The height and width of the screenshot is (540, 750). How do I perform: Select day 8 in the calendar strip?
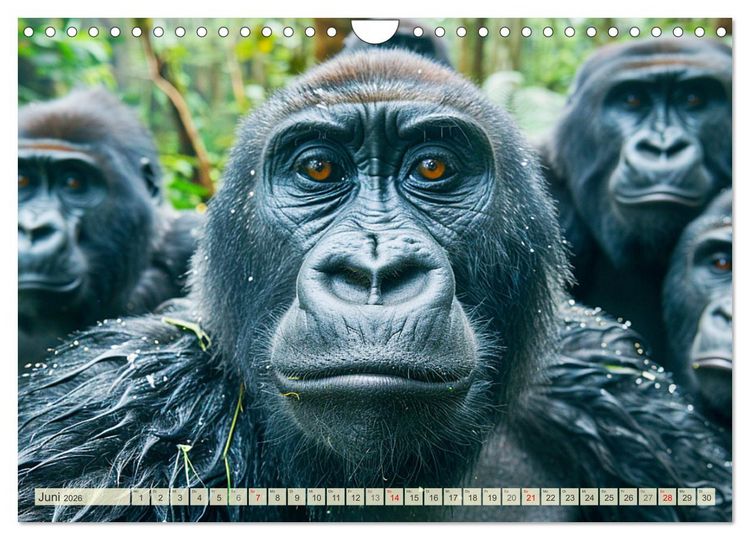coord(277,497)
